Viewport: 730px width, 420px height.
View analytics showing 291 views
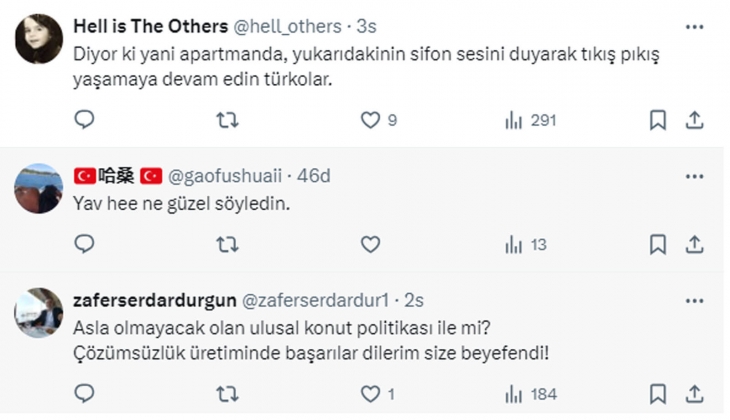[530, 120]
